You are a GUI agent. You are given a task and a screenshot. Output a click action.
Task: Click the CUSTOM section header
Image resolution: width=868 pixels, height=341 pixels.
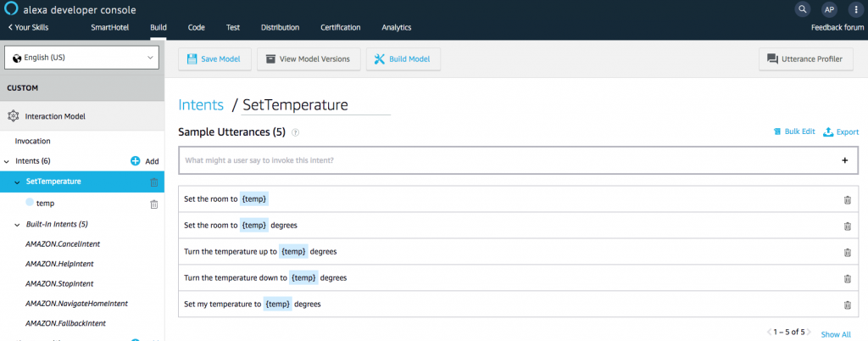pyautogui.click(x=82, y=88)
